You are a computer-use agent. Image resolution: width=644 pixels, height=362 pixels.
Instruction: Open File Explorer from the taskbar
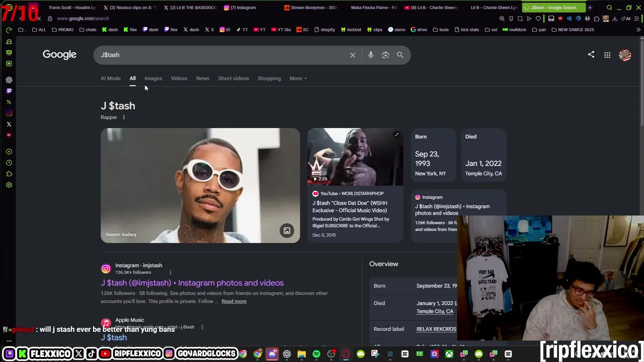301,354
